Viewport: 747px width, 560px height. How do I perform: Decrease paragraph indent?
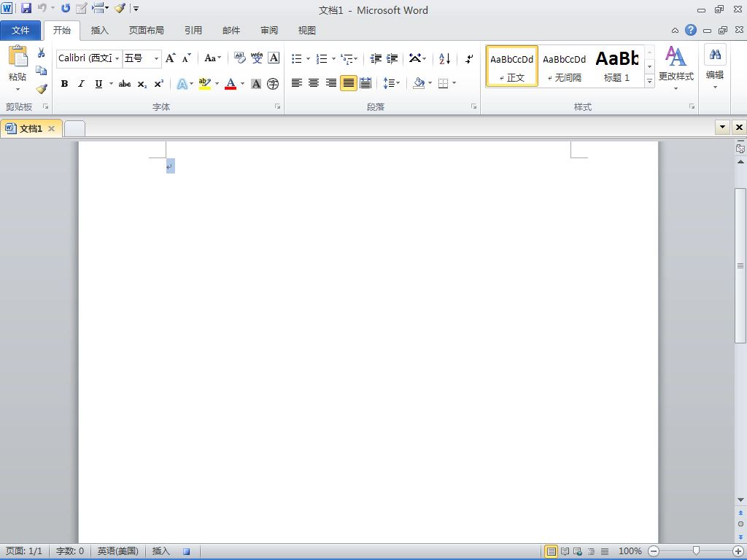(x=376, y=58)
